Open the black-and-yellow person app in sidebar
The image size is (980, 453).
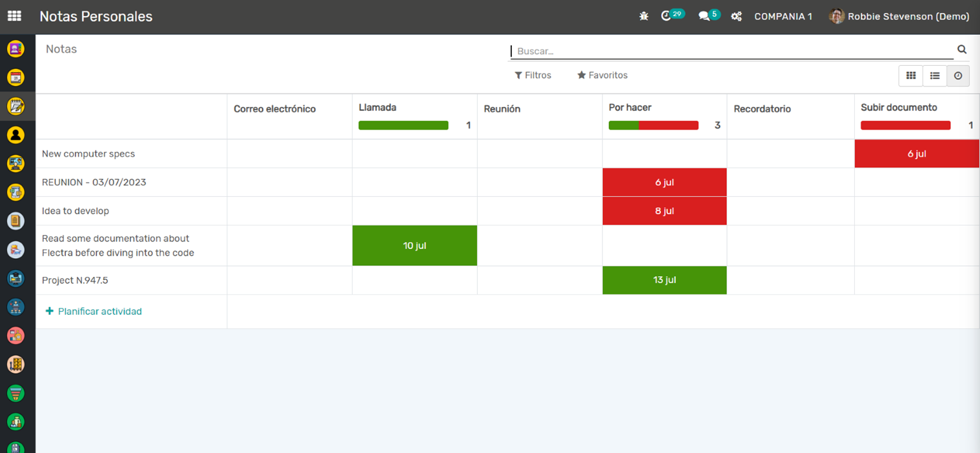coord(15,134)
